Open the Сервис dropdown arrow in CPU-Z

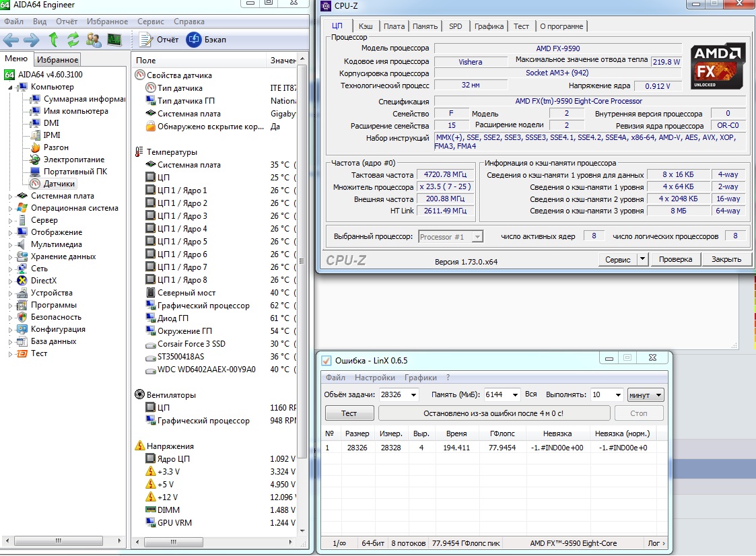click(642, 259)
